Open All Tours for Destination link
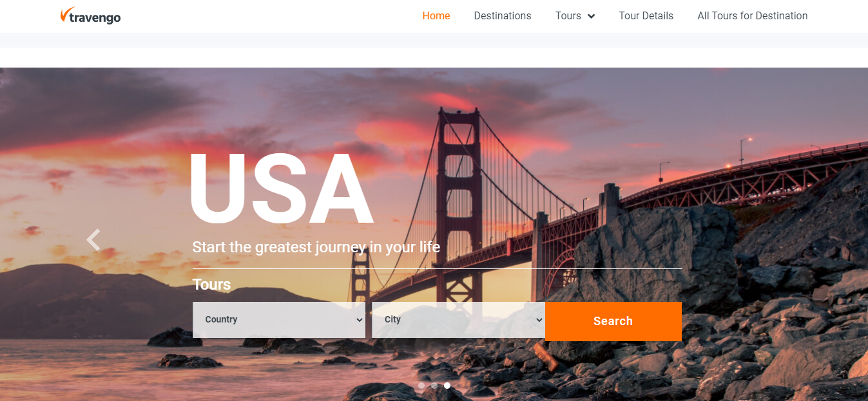The image size is (868, 401). [752, 16]
